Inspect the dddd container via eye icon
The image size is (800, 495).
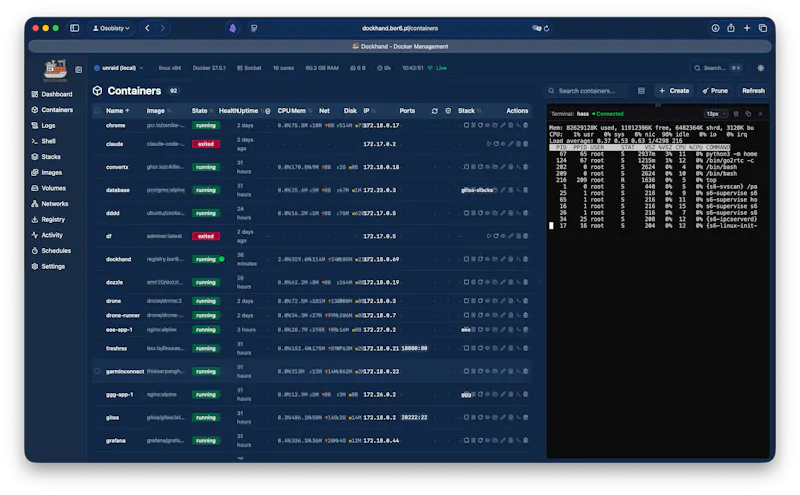click(x=487, y=213)
